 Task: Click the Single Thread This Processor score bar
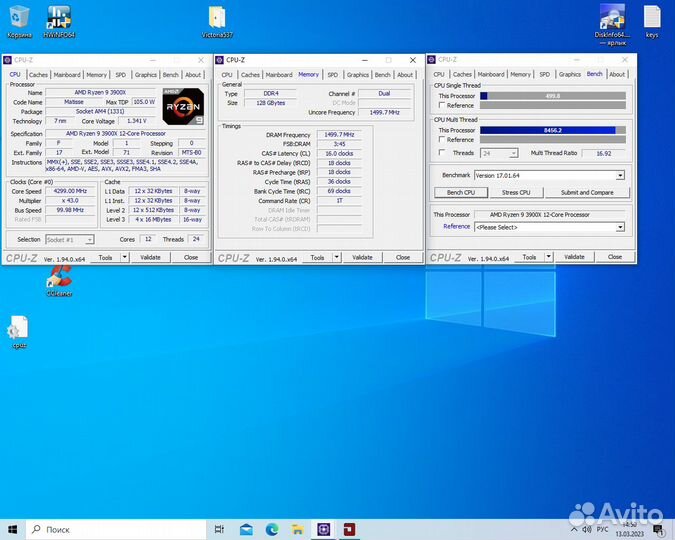[x=553, y=96]
